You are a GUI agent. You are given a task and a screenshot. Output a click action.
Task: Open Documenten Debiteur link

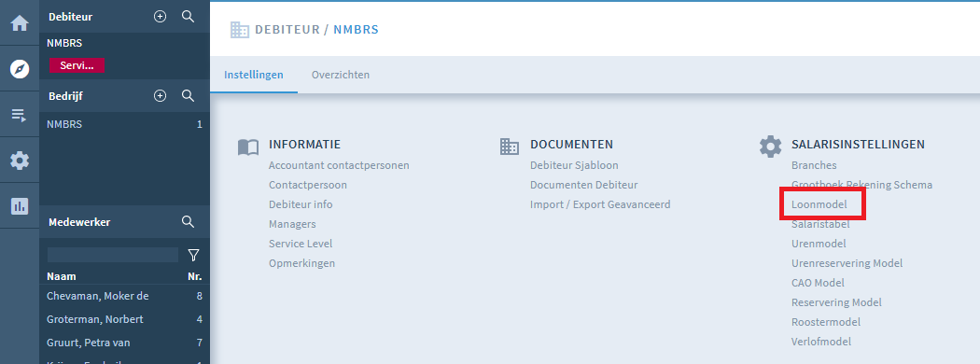(x=583, y=185)
